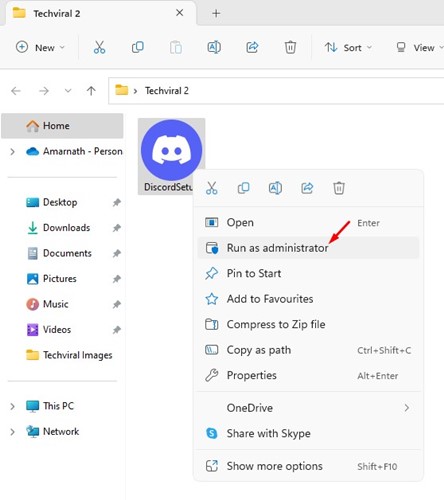Click the address bar showing Techviral 2
Viewport: 444px width, 500px height.
[x=276, y=91]
